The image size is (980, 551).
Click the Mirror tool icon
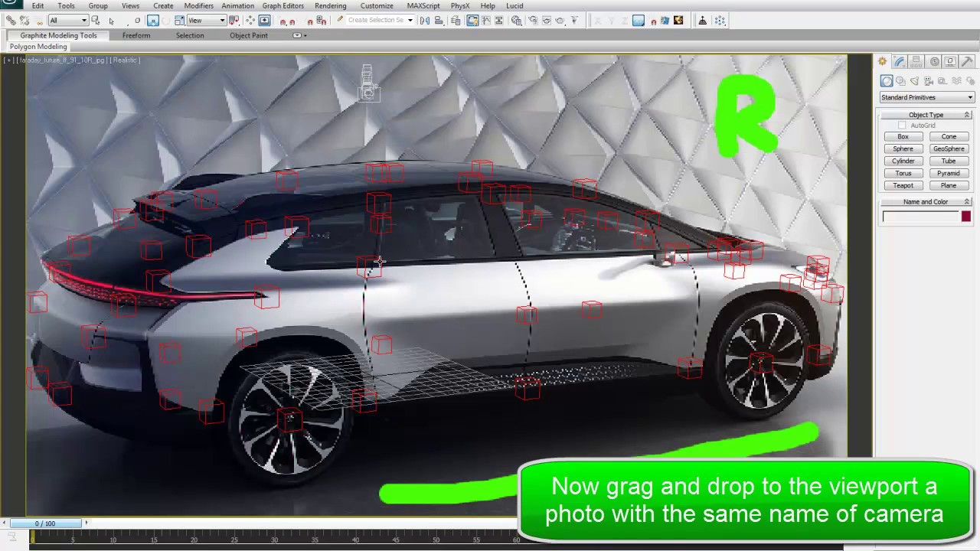click(x=425, y=21)
